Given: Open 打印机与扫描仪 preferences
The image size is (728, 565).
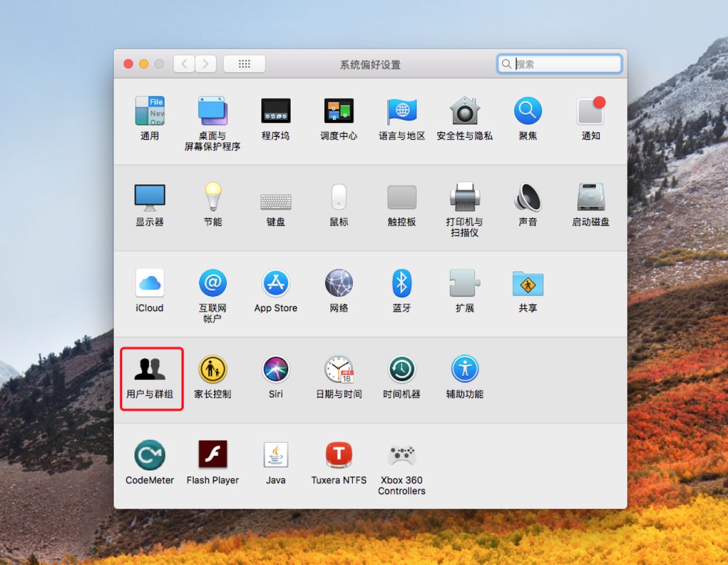Looking at the screenshot, I should 465,210.
